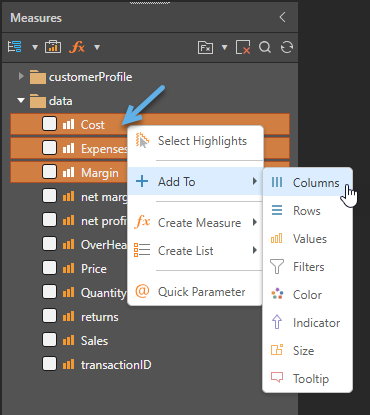The width and height of the screenshot is (370, 415).
Task: Click the Fx folder icon
Action: pos(205,47)
